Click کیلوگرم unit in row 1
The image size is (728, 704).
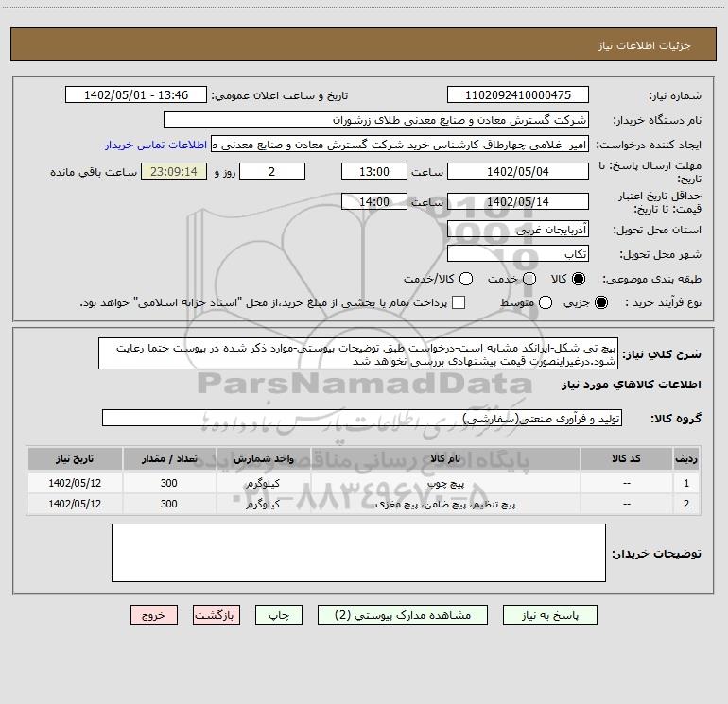click(263, 483)
